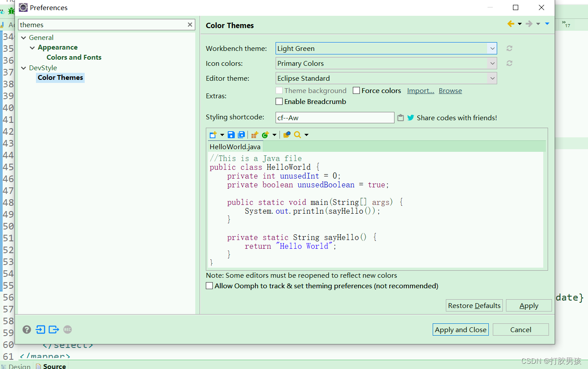Click the Color Themes page heading

(229, 25)
